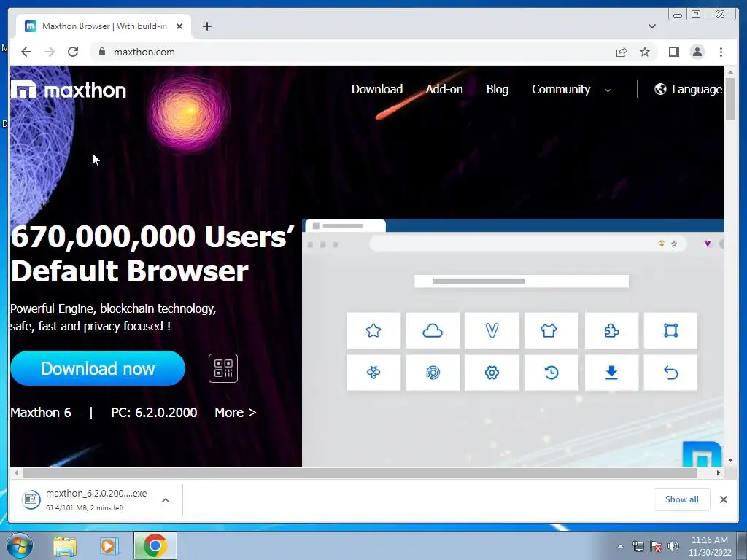Image resolution: width=747 pixels, height=560 pixels.
Task: Click the fan-shaped tile
Action: (x=373, y=373)
